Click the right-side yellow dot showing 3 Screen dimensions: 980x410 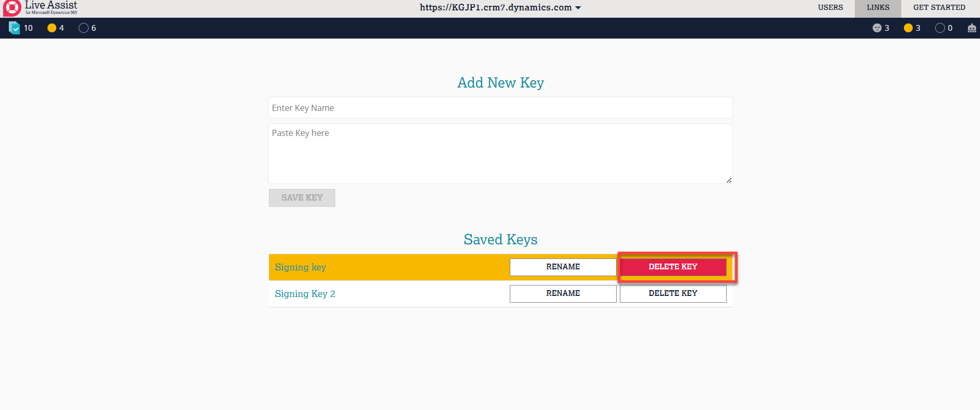[908, 28]
